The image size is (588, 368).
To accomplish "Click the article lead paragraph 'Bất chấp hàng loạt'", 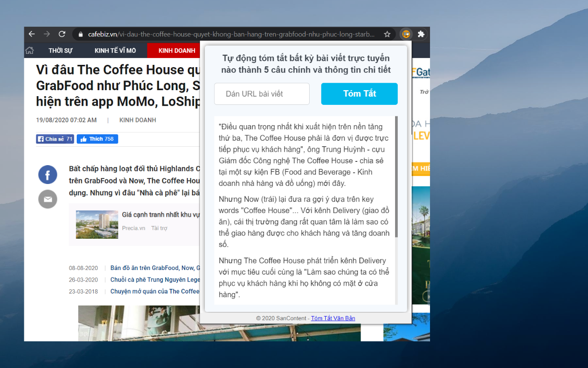I will coord(135,181).
